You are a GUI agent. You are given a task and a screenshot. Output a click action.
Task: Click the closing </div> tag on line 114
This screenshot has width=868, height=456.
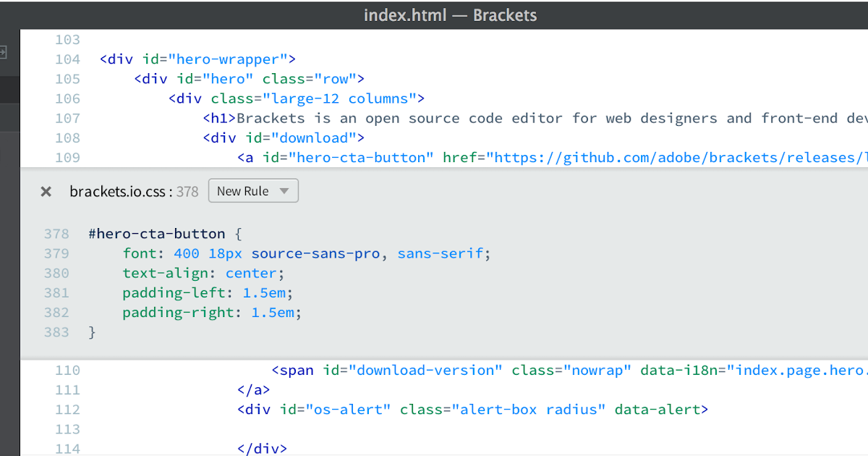(263, 449)
